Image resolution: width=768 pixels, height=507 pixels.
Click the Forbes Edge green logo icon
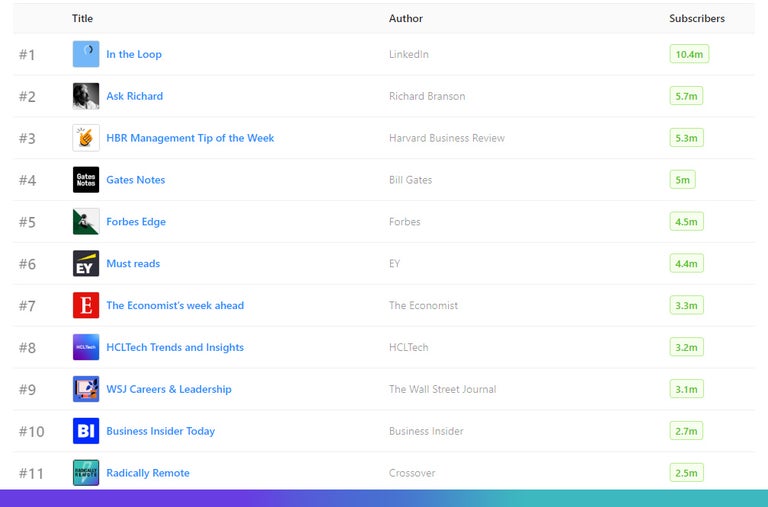coord(86,221)
